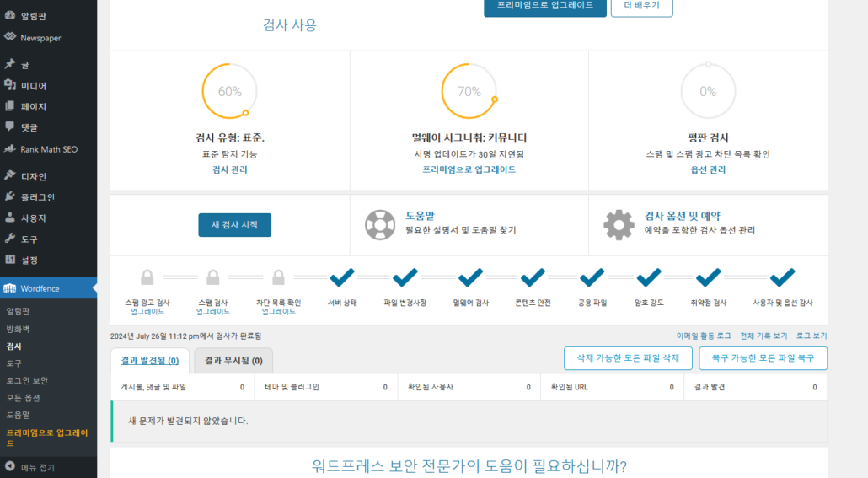Screen dimensions: 868x478
Task: Click 업그레이드 link under 스팸 광고 검사
Action: pyautogui.click(x=147, y=312)
